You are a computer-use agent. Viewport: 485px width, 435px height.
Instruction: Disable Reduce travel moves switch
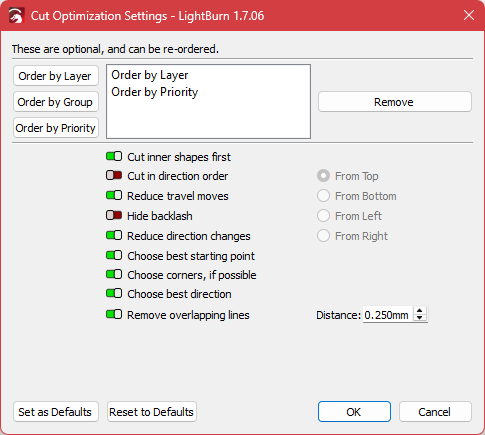114,195
